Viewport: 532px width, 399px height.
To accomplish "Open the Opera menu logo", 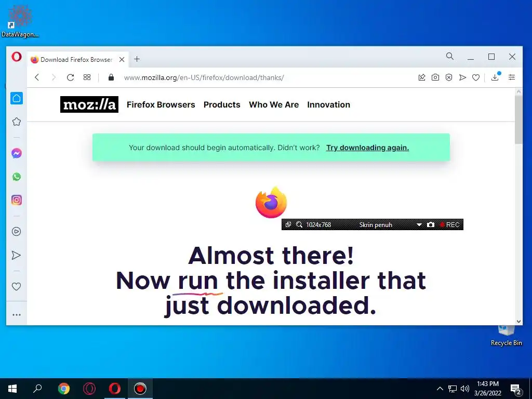I will click(x=16, y=57).
